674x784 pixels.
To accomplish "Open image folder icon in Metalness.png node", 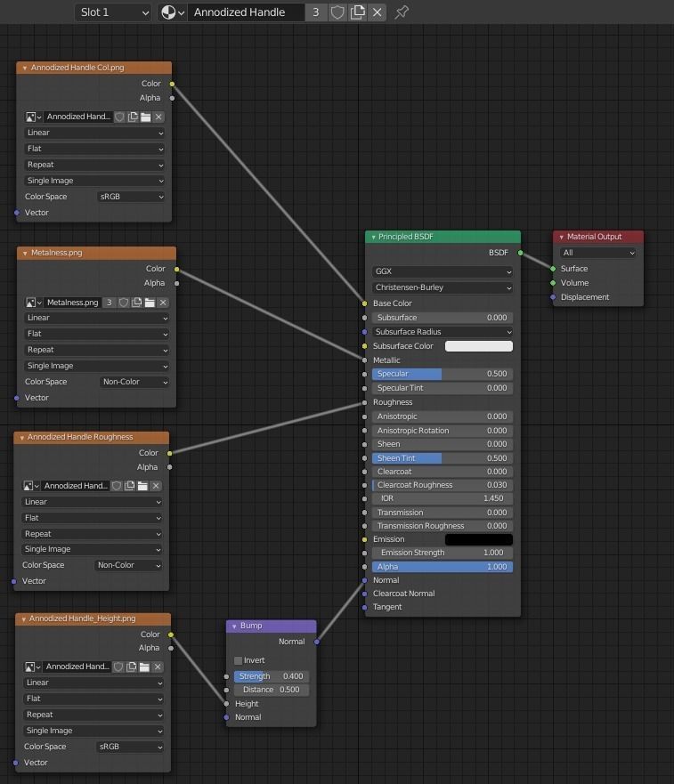I will tap(150, 303).
